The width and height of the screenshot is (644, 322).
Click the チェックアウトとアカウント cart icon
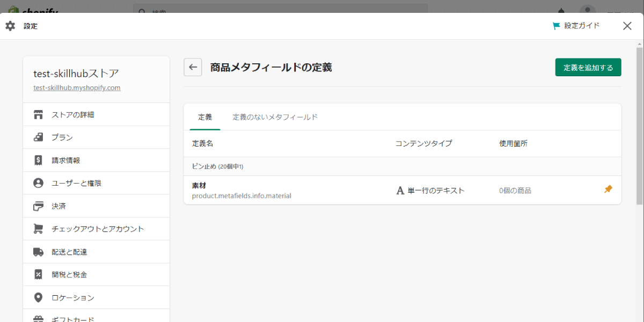pyautogui.click(x=38, y=229)
